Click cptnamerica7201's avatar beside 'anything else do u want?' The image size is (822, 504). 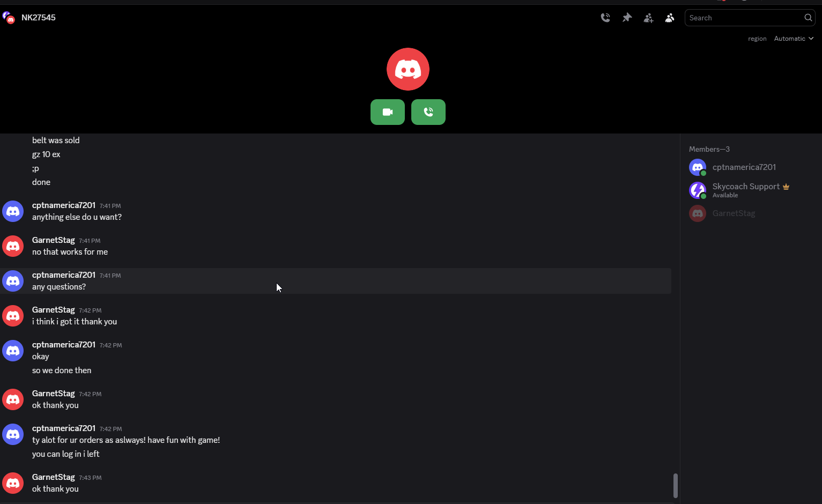[x=13, y=211]
